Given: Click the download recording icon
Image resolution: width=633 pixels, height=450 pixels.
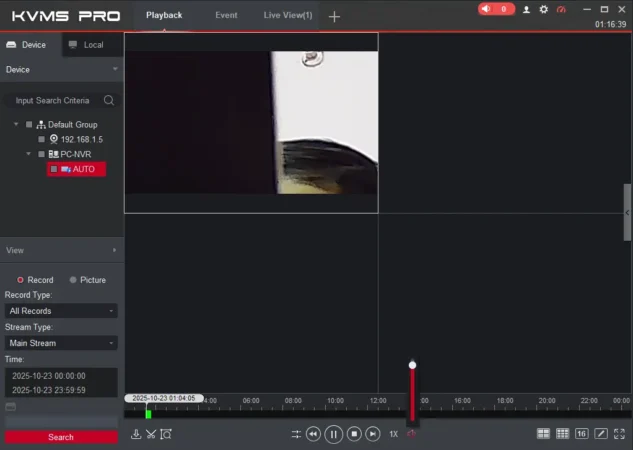Looking at the screenshot, I should [x=136, y=434].
